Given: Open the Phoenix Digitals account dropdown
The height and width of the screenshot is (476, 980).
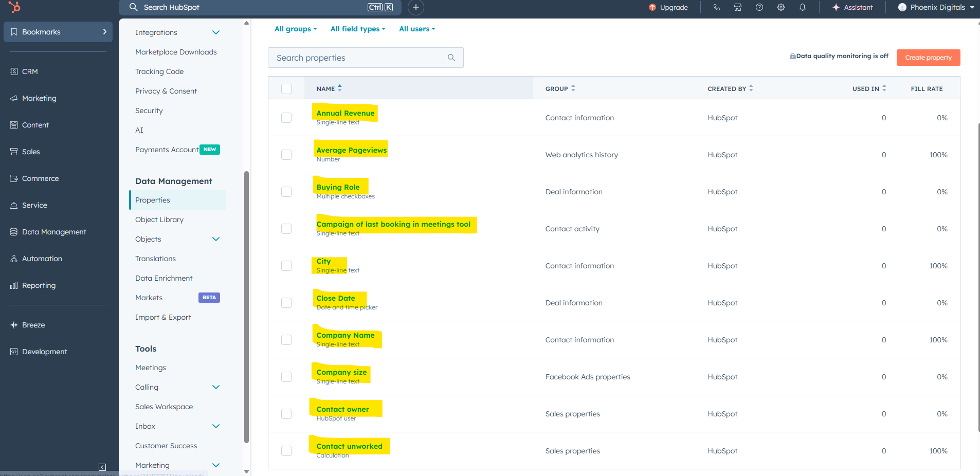Looking at the screenshot, I should (x=934, y=7).
